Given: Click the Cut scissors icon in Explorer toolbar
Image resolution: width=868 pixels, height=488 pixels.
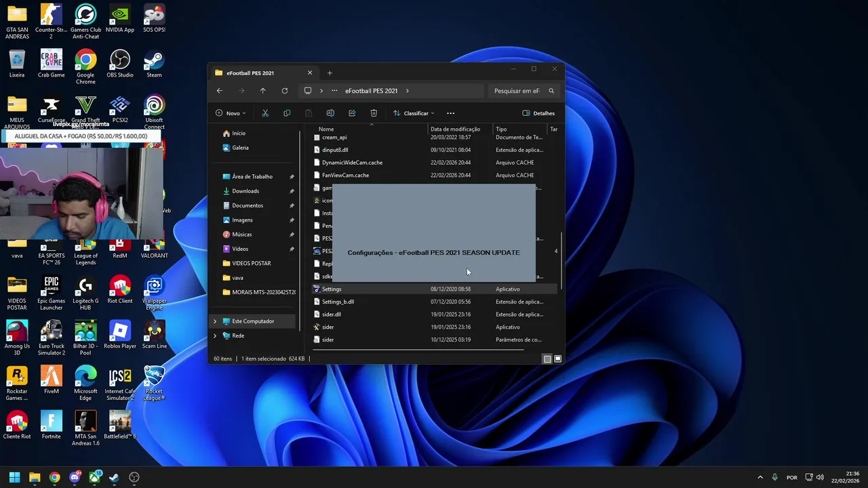Looking at the screenshot, I should pyautogui.click(x=265, y=113).
